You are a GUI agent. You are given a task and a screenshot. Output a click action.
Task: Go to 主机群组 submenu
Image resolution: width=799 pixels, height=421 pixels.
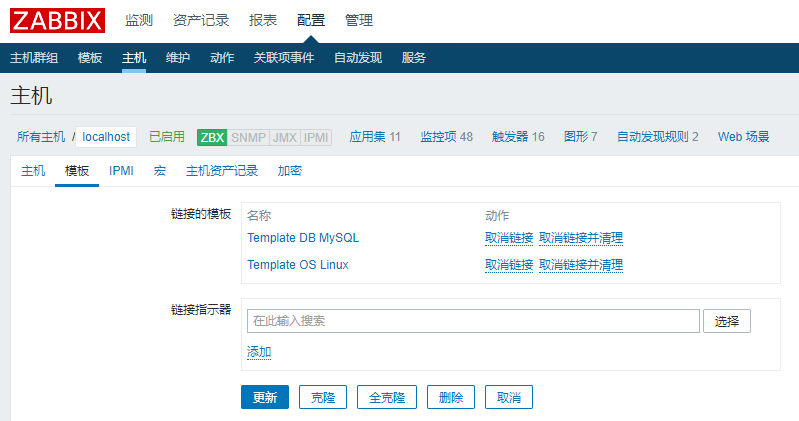(34, 58)
